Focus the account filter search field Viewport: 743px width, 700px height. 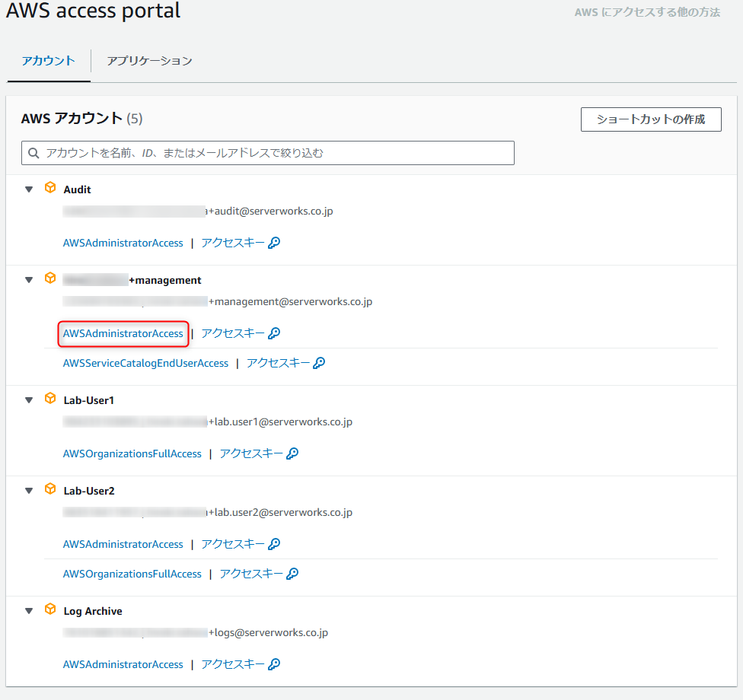(x=268, y=153)
